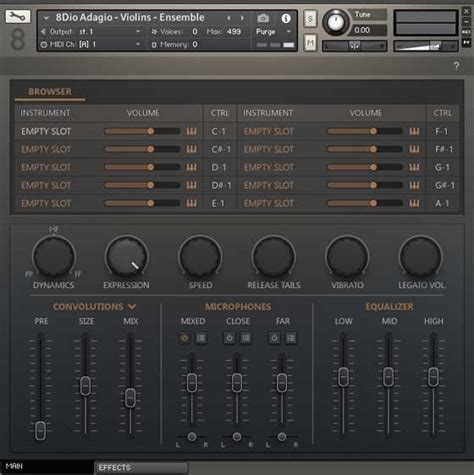Click the MIXED microphone pan knob
The height and width of the screenshot is (475, 474).
click(x=192, y=437)
